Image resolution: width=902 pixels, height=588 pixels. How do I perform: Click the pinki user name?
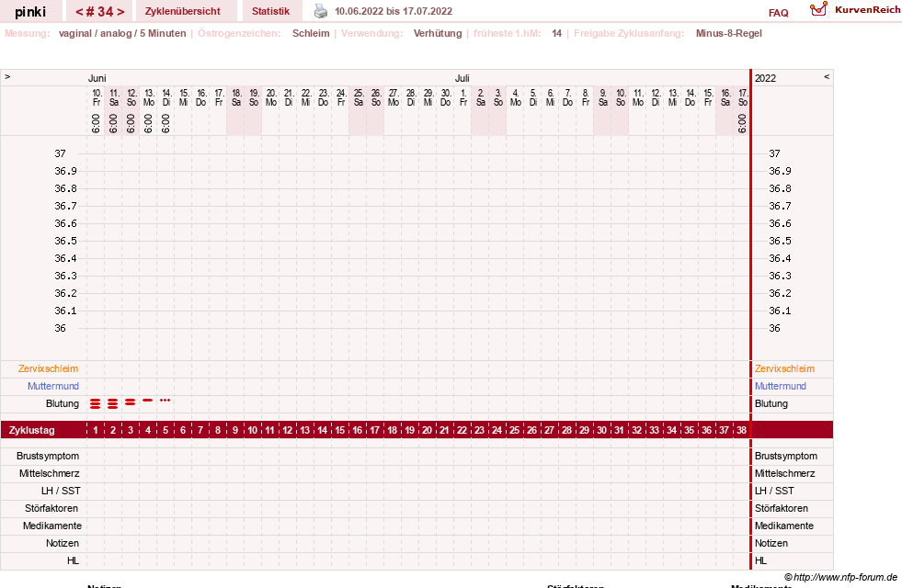30,12
